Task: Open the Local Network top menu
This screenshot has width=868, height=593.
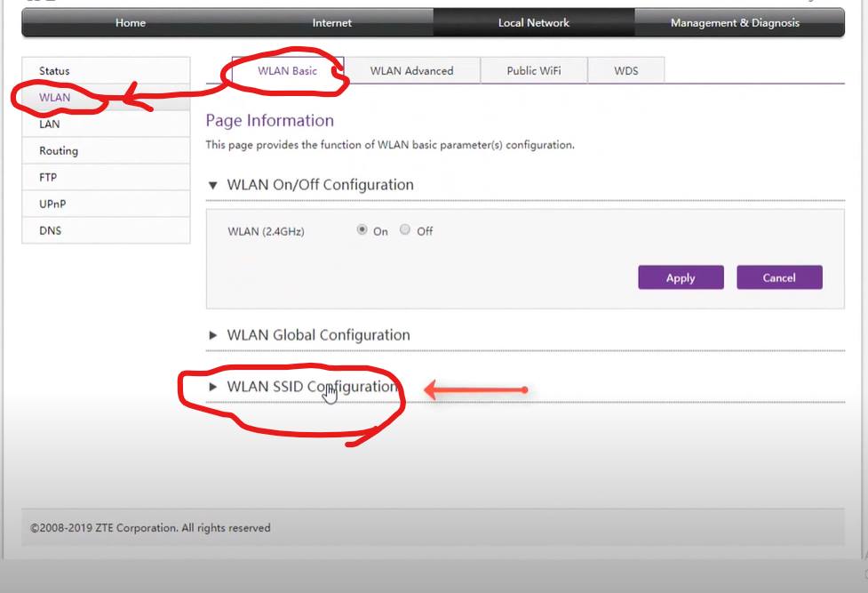Action: tap(533, 23)
